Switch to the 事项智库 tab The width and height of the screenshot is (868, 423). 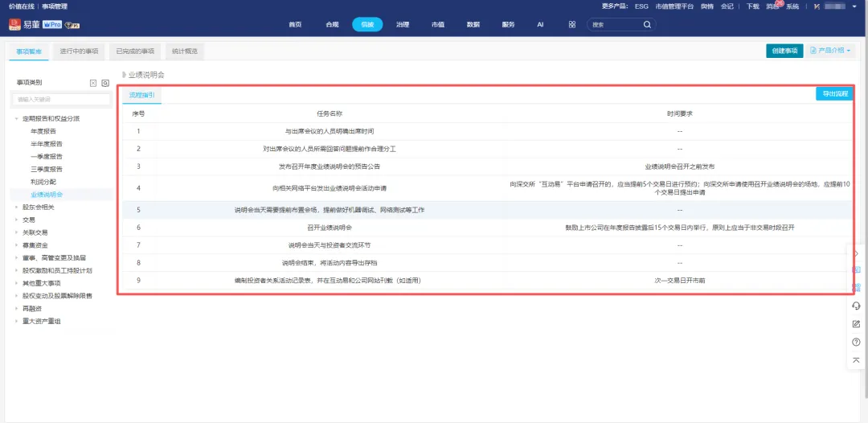29,51
